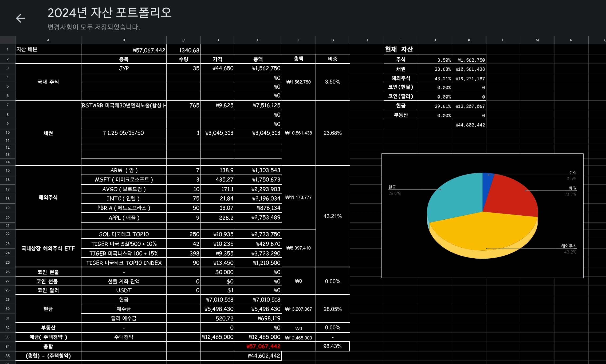The width and height of the screenshot is (606, 364).
Task: Select row 34 header number
Action: click(7, 346)
